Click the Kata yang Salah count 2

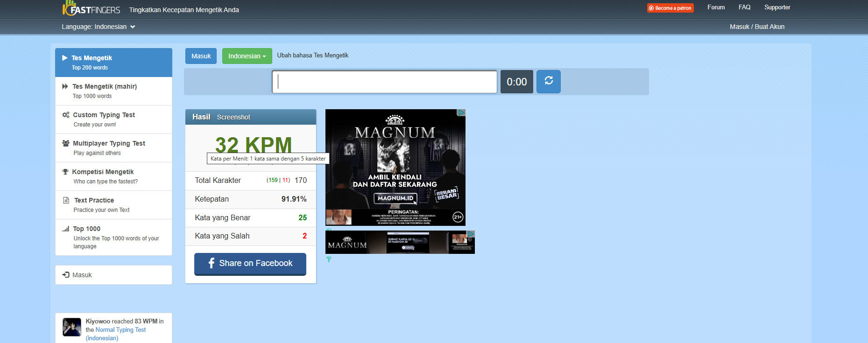click(x=305, y=236)
